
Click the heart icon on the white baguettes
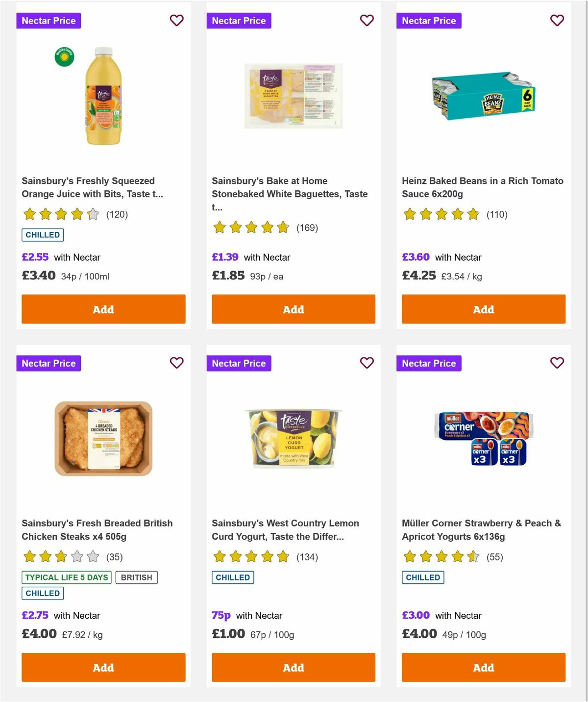pyautogui.click(x=367, y=20)
